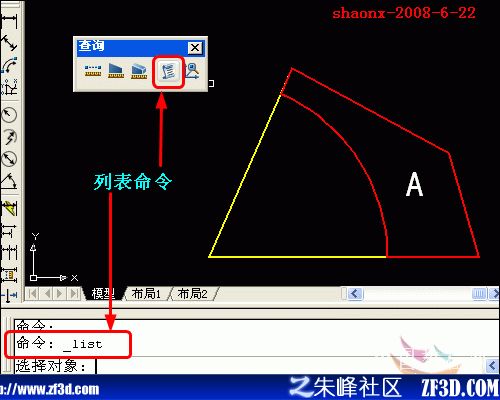This screenshot has width=500, height=400.
Task: Choose the Distance measuring icon in 查询 toolbar
Action: tap(93, 71)
